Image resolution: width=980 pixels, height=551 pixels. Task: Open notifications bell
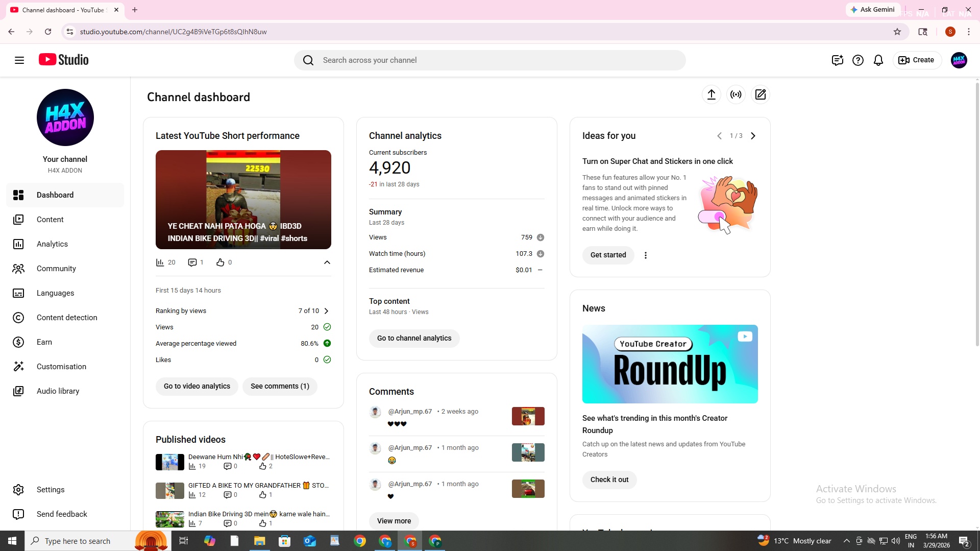click(878, 60)
